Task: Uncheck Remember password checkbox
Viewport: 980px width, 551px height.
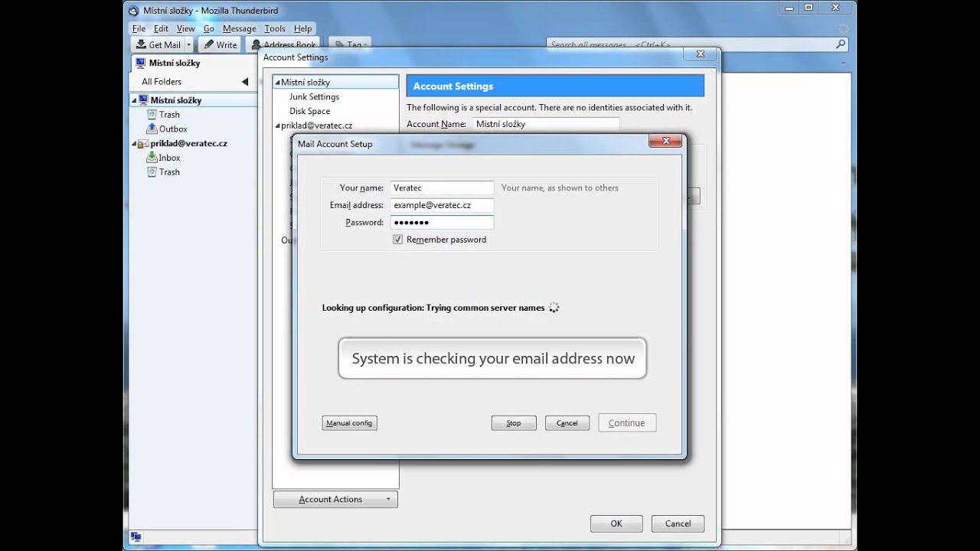Action: point(397,240)
